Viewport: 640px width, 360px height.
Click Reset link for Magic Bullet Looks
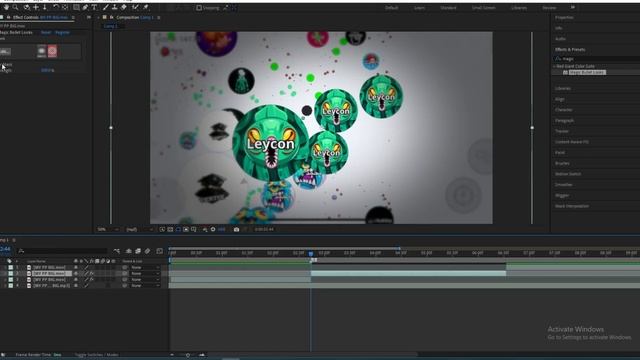click(x=46, y=32)
